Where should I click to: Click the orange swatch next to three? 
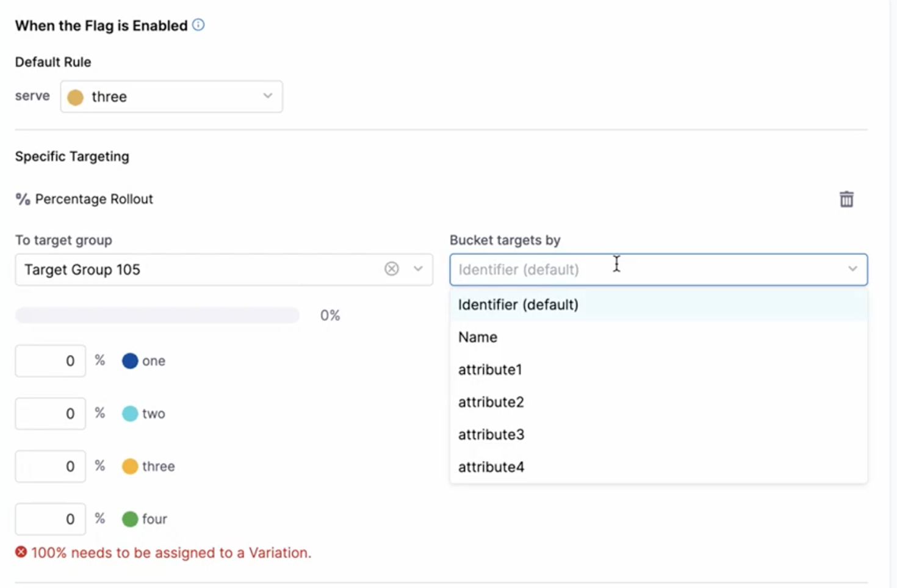[x=130, y=466]
